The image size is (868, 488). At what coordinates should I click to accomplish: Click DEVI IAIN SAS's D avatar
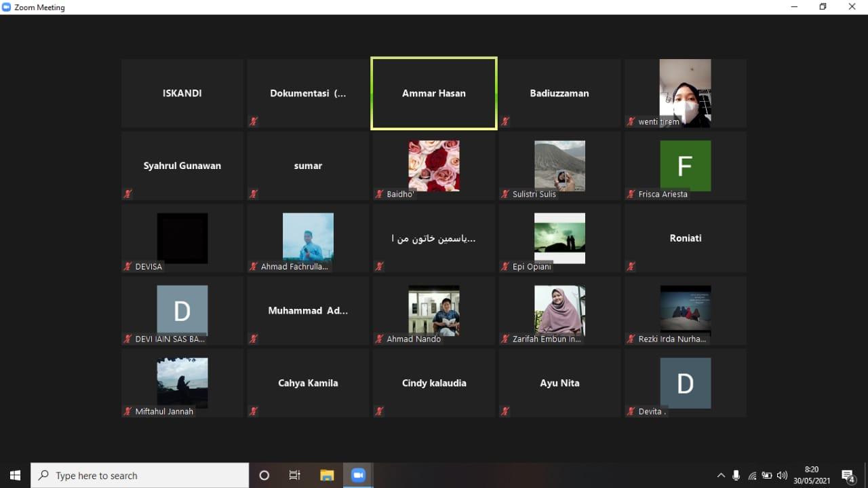pos(182,310)
